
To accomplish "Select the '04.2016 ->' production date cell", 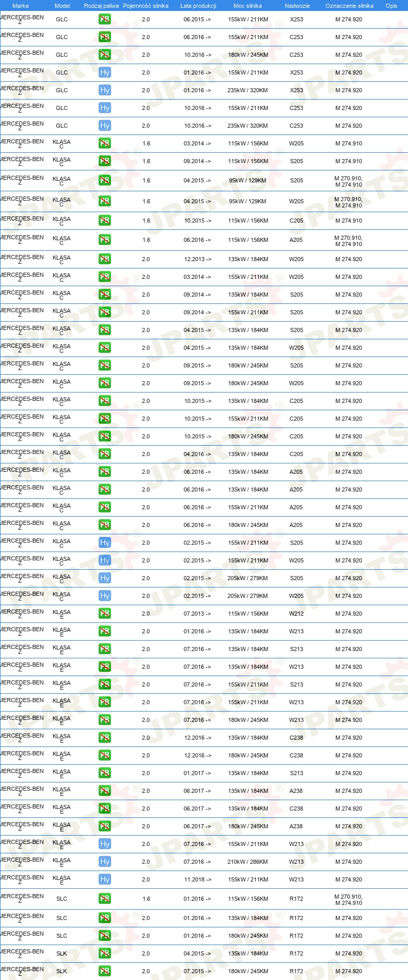I will (x=197, y=455).
